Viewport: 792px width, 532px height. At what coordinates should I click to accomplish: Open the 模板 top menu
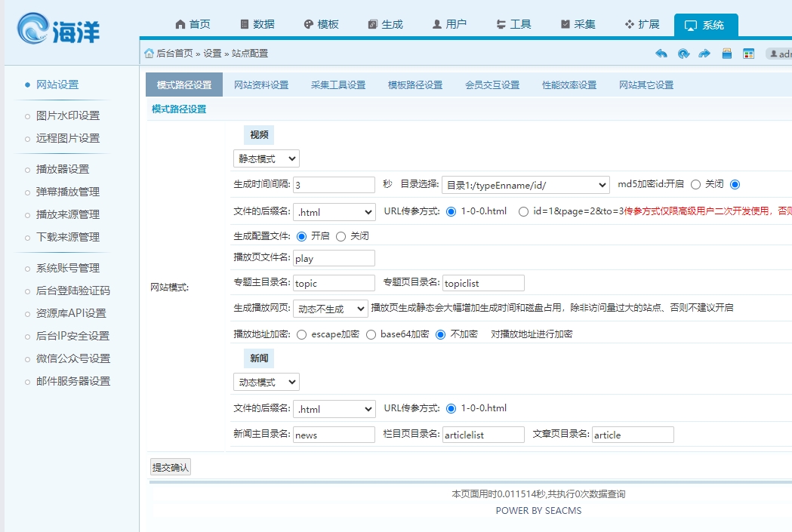coord(321,24)
